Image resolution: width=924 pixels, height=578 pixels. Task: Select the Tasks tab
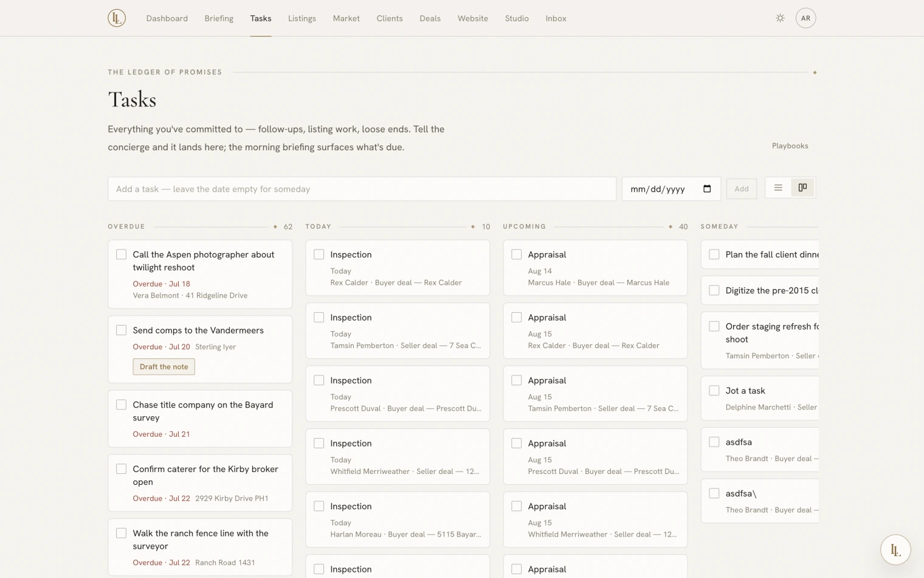261,18
